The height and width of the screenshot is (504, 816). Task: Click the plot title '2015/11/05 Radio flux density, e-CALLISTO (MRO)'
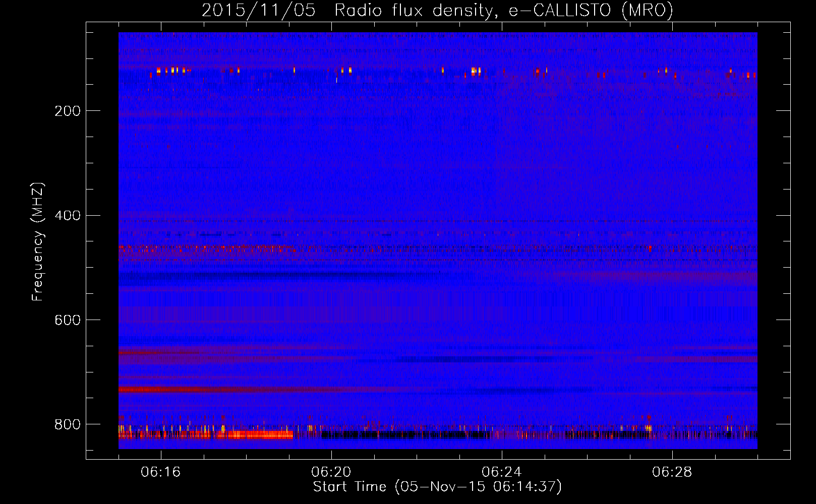click(x=437, y=10)
